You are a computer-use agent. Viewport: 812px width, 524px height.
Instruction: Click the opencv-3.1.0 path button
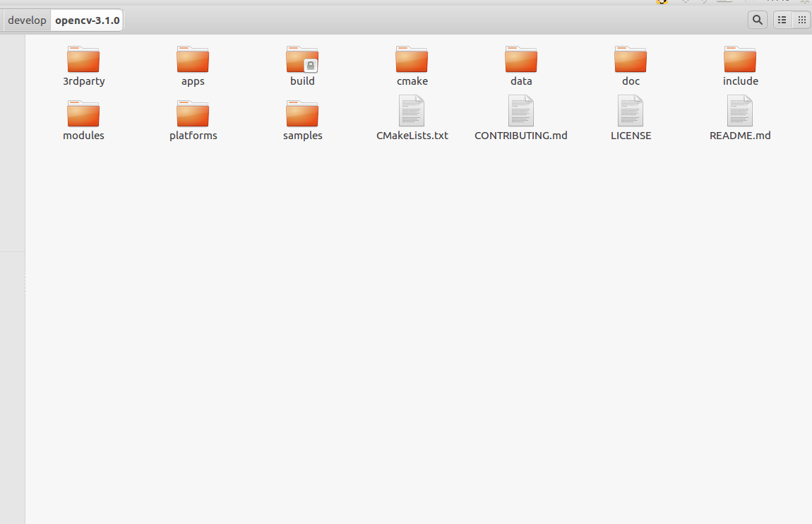tap(87, 20)
